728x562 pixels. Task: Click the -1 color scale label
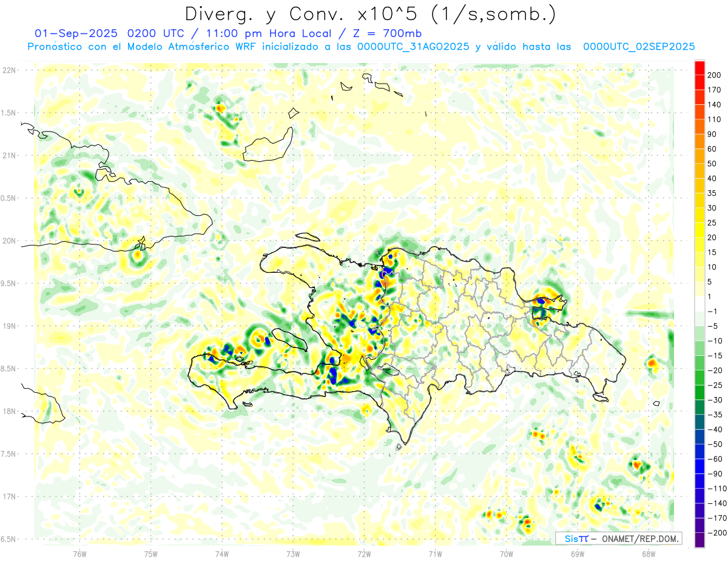click(712, 311)
